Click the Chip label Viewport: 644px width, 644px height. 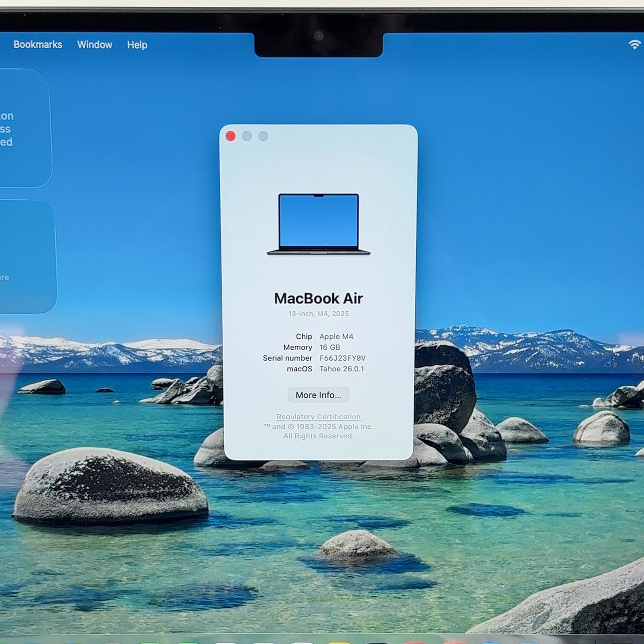(x=304, y=336)
